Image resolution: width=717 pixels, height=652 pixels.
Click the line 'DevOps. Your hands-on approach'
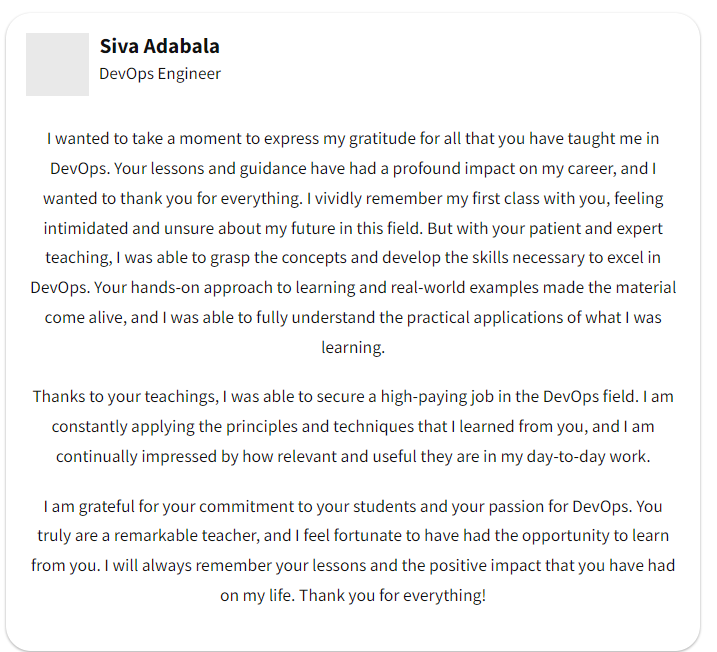tap(353, 288)
